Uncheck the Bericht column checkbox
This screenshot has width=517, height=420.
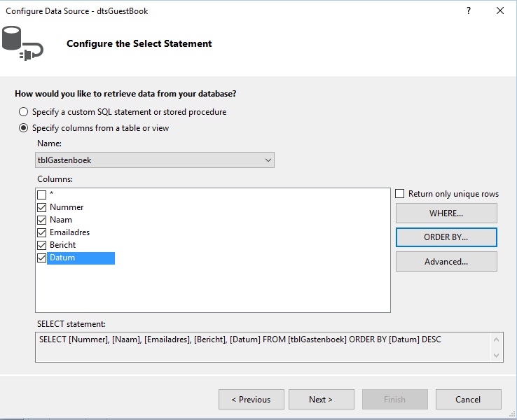41,245
